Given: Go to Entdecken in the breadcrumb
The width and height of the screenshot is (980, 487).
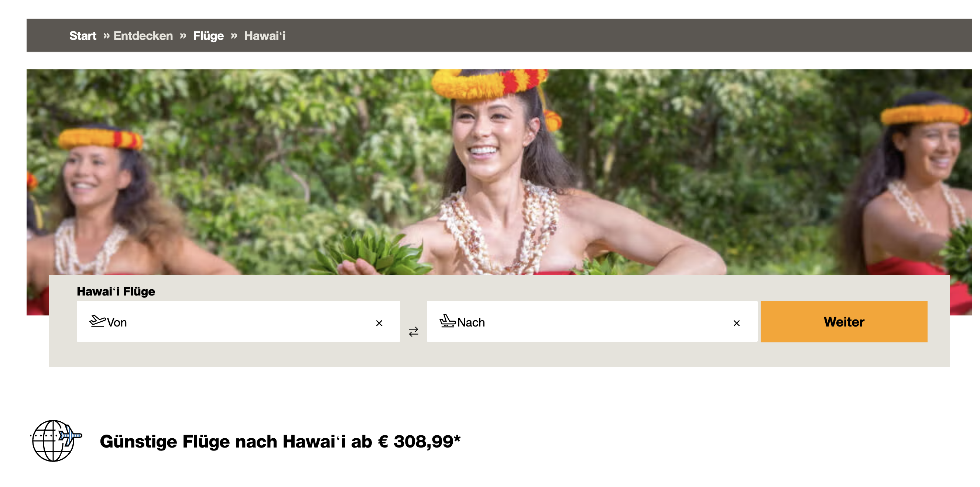Looking at the screenshot, I should click(143, 36).
